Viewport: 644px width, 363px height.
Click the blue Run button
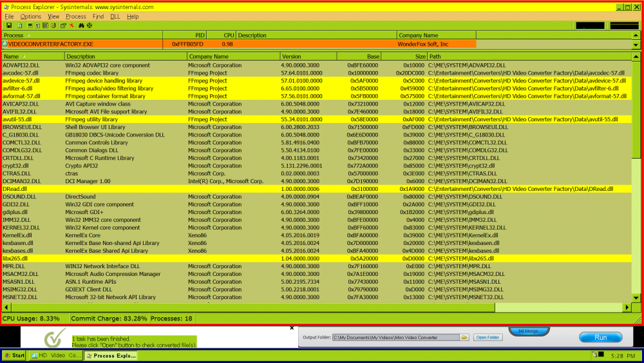pyautogui.click(x=600, y=337)
